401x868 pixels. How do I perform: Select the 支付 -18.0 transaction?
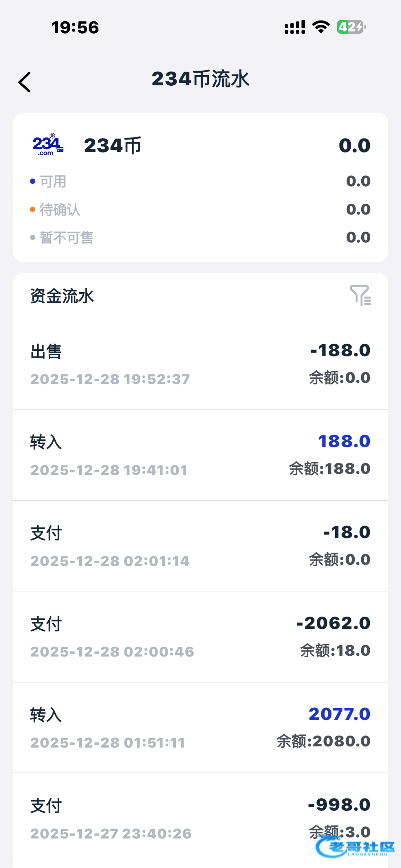(200, 546)
